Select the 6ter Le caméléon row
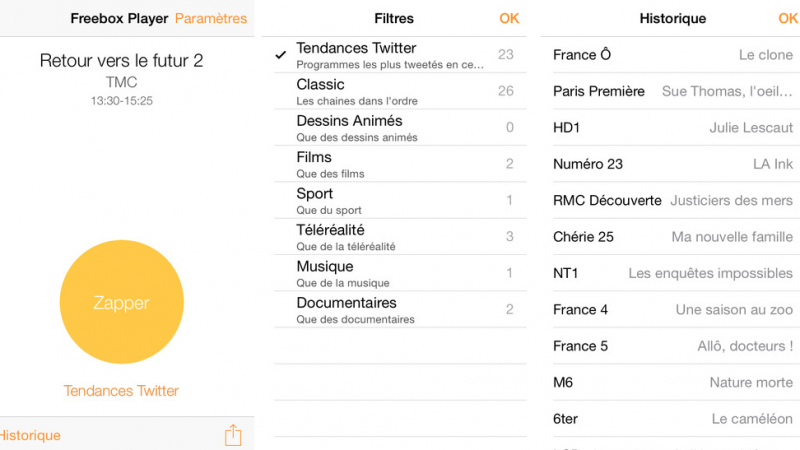 pyautogui.click(x=672, y=419)
